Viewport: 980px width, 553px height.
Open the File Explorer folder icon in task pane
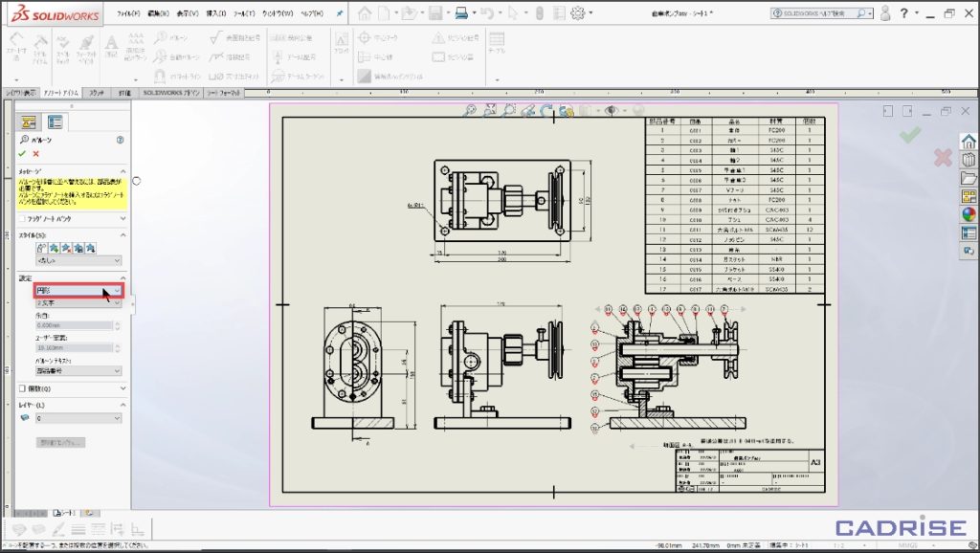coord(969,178)
